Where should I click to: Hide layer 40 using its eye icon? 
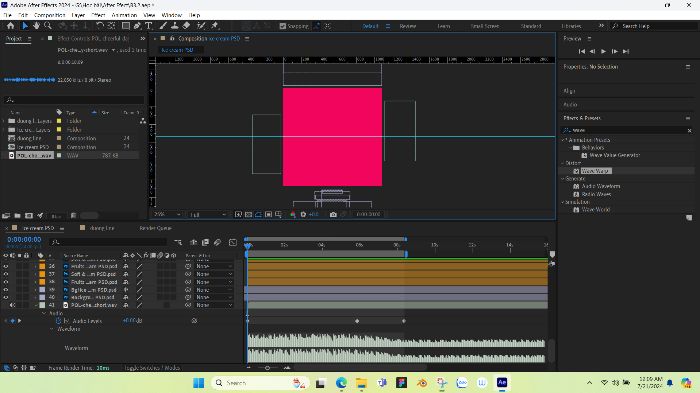(6, 297)
